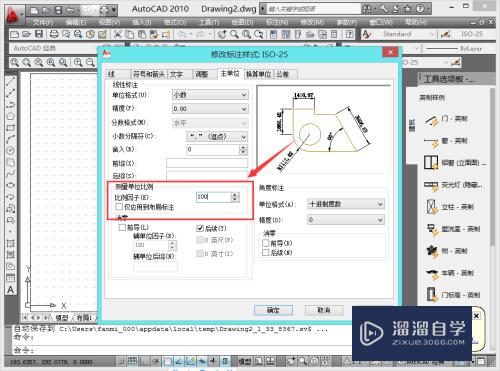Enable 仅应用到布局标注 checkbox
The width and height of the screenshot is (500, 371).
[119, 207]
